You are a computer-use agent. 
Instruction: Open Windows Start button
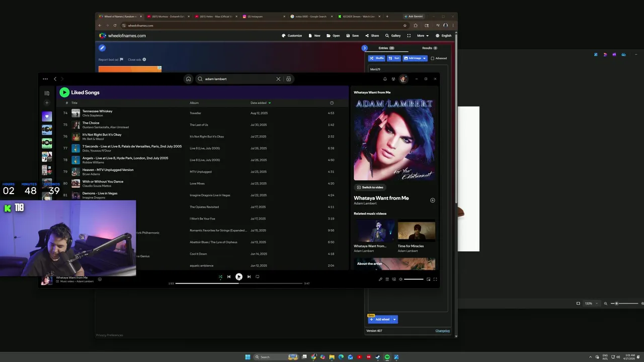[248, 357]
